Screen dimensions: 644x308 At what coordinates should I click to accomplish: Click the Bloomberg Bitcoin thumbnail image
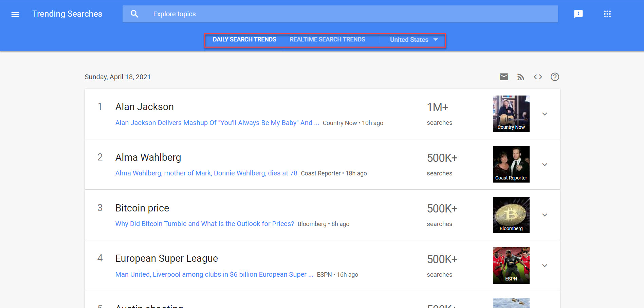click(x=511, y=215)
